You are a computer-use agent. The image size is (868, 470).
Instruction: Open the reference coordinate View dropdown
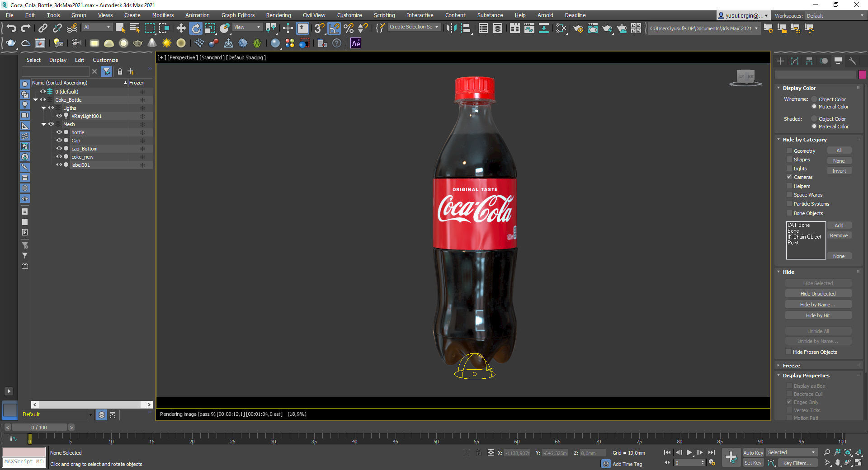tap(247, 27)
